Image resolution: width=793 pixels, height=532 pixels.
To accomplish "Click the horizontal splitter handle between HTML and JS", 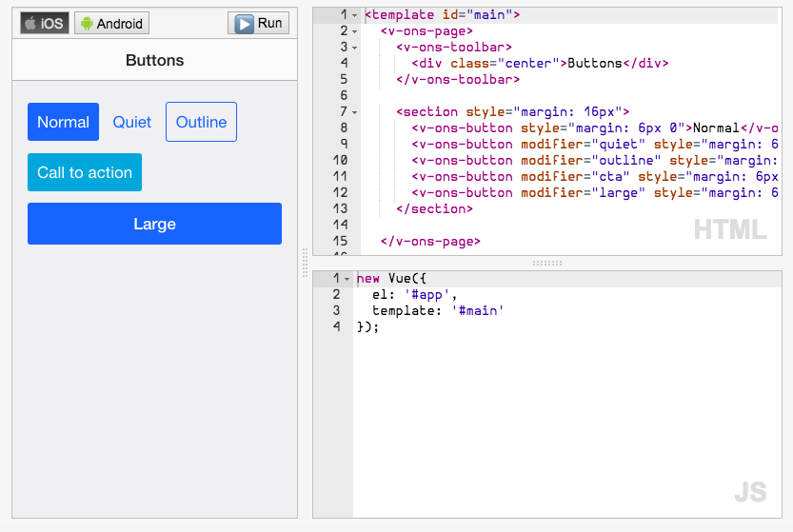I will pyautogui.click(x=547, y=263).
